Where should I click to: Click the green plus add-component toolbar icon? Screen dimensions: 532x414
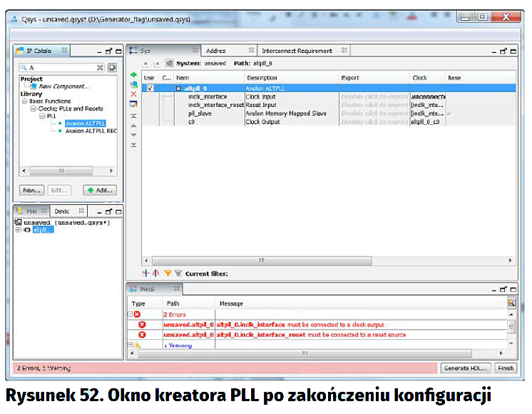[133, 75]
